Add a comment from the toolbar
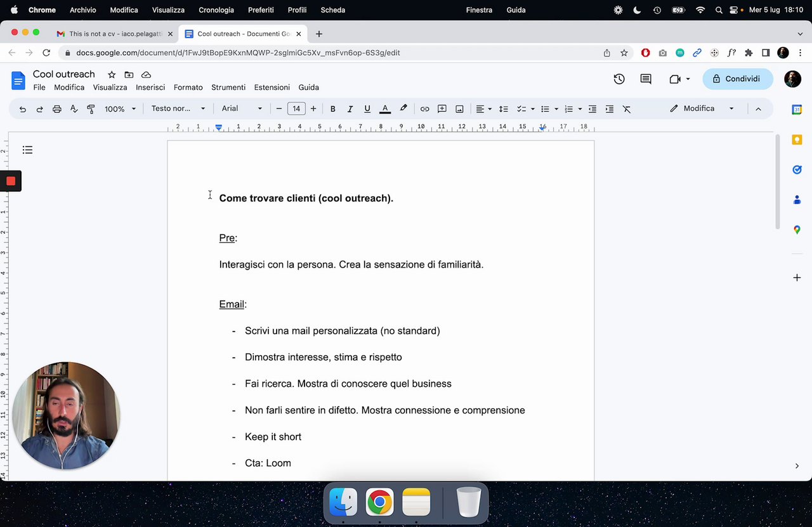 tap(442, 109)
